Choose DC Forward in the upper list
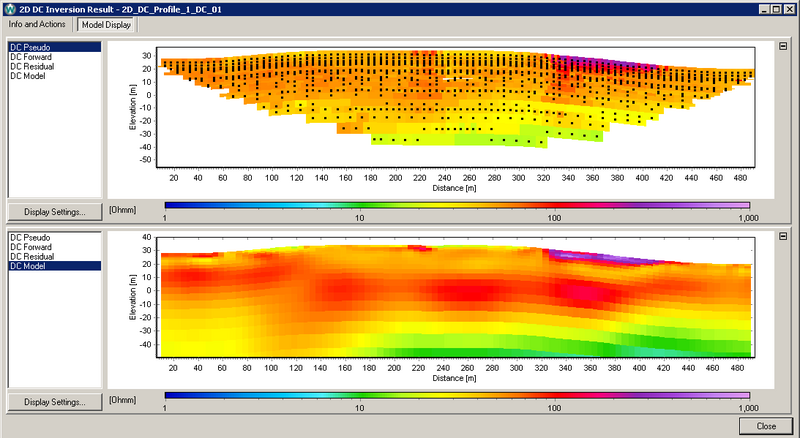The image size is (800, 438). [31, 56]
